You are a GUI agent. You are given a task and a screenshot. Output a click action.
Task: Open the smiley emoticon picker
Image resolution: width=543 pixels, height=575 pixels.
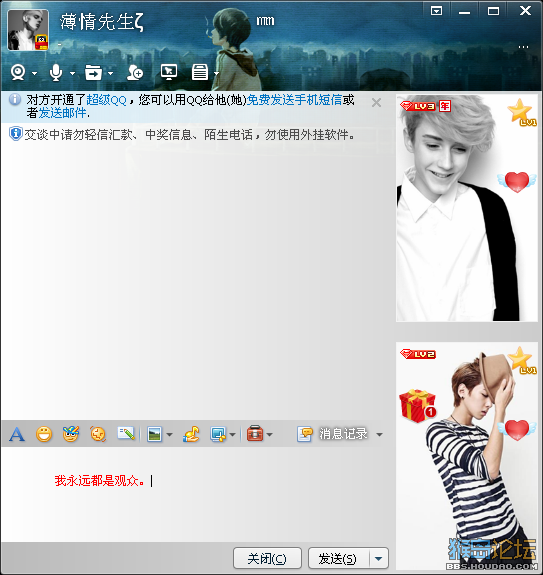click(44, 435)
